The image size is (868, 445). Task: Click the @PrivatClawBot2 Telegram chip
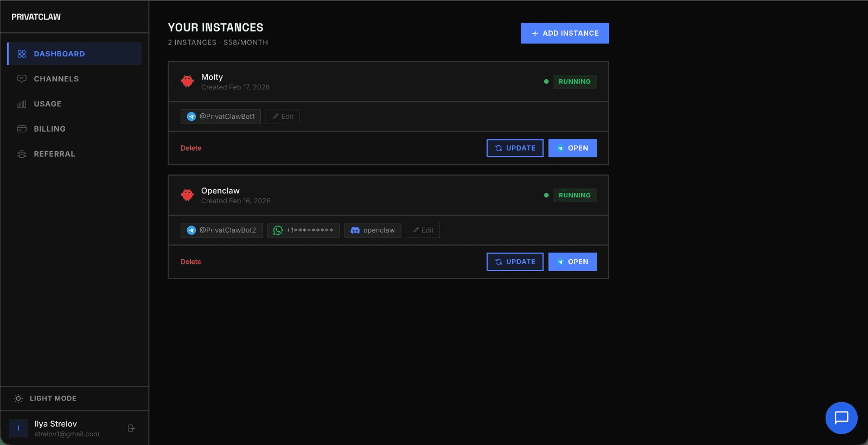click(221, 230)
